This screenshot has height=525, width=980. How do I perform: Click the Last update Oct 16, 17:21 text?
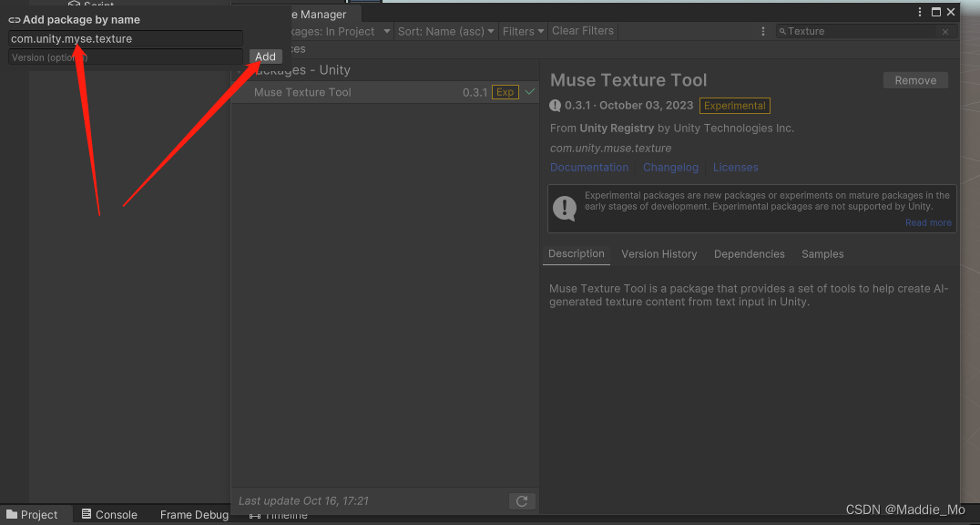(x=303, y=501)
